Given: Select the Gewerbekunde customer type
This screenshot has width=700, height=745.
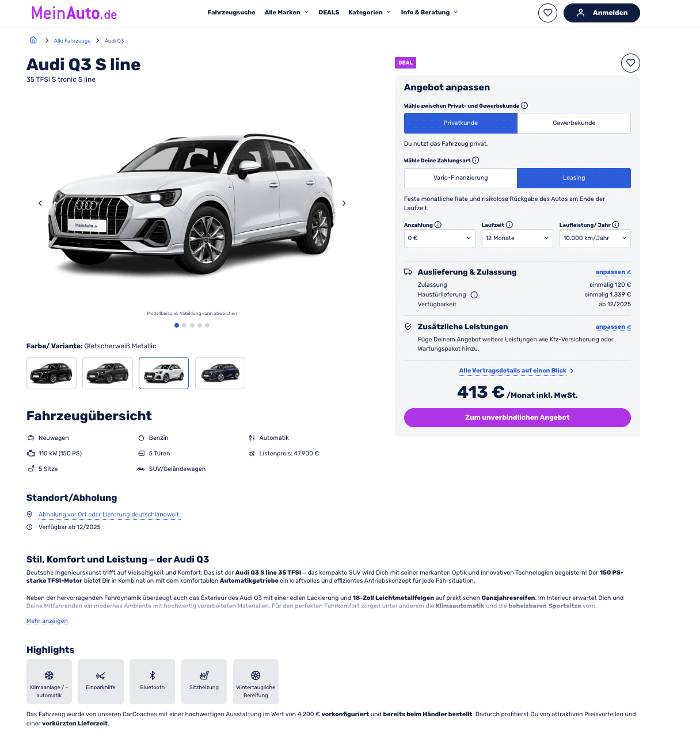Looking at the screenshot, I should [574, 123].
